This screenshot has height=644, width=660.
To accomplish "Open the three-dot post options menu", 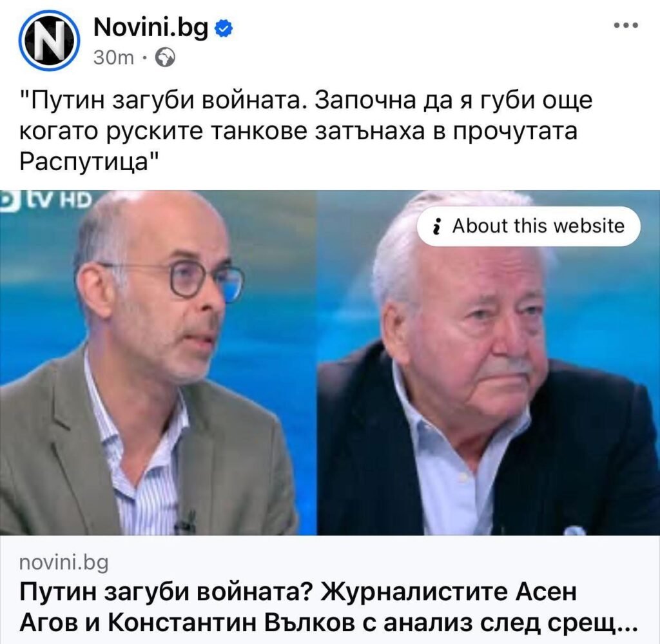I will (x=626, y=26).
